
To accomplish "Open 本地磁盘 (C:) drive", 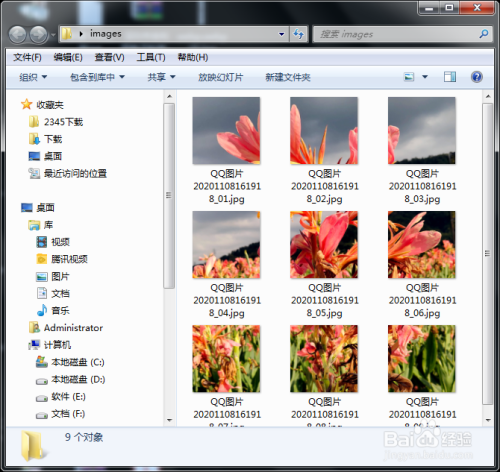I will [x=70, y=362].
